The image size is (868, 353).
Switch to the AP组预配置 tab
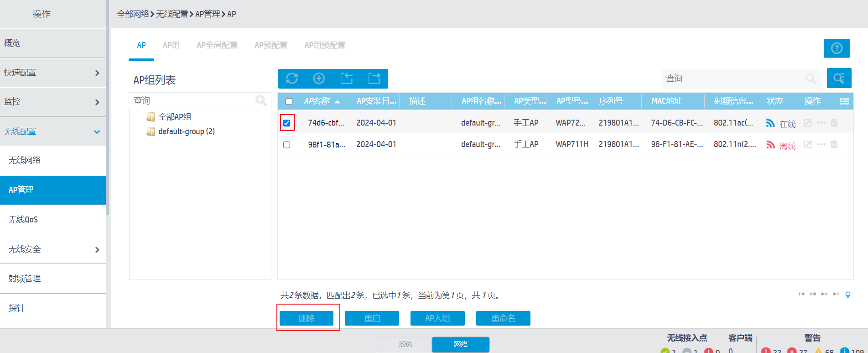click(x=325, y=45)
